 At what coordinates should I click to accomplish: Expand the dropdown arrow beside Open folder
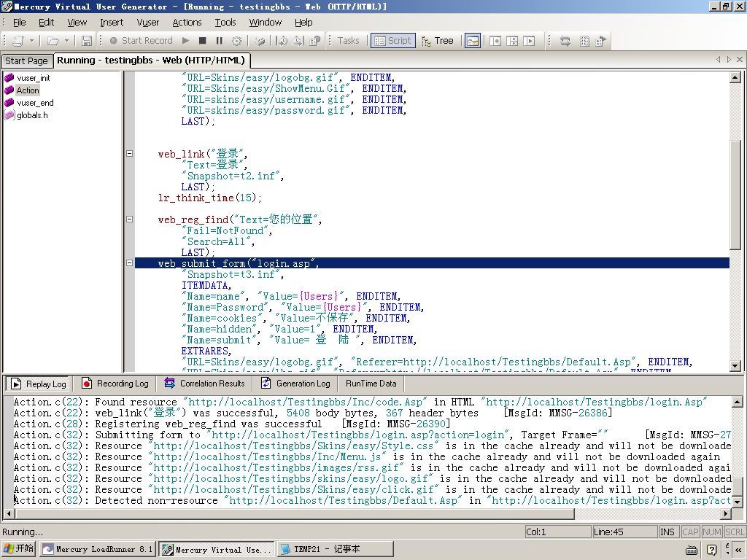pyautogui.click(x=66, y=41)
